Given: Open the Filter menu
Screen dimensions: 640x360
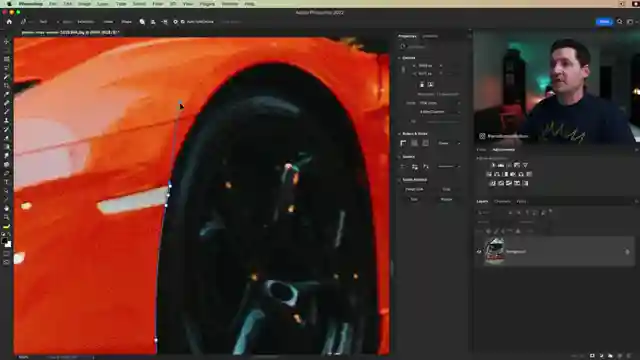Looking at the screenshot, I should tap(158, 4).
